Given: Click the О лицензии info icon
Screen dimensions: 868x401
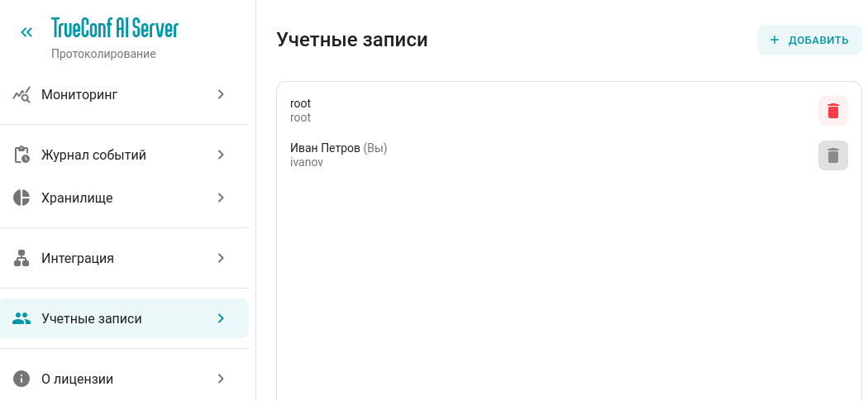Looking at the screenshot, I should point(21,379).
